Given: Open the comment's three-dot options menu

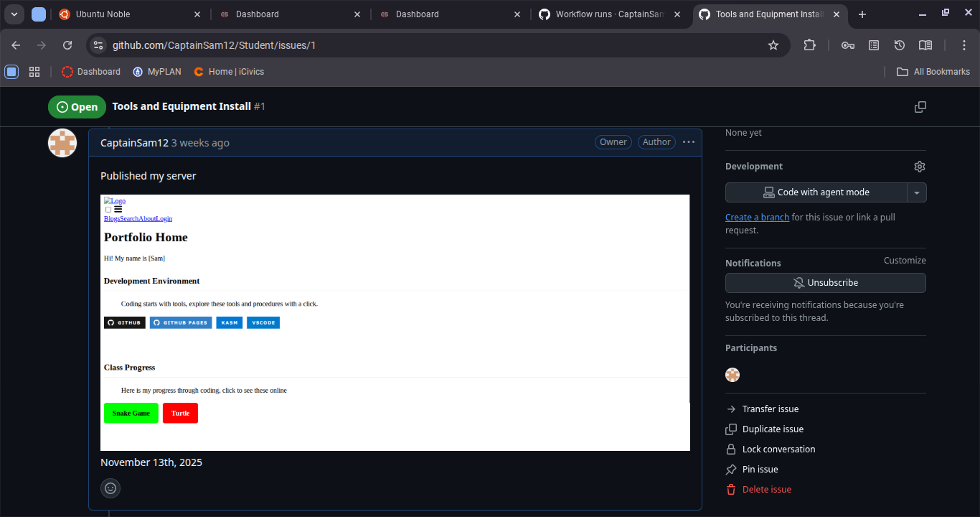Looking at the screenshot, I should 688,142.
